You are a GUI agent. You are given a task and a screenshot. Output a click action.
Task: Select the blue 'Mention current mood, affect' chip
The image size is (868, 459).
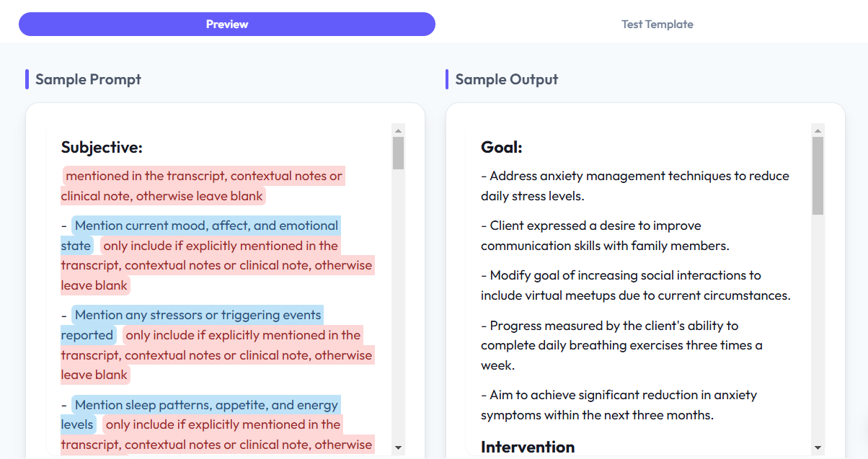pyautogui.click(x=205, y=226)
